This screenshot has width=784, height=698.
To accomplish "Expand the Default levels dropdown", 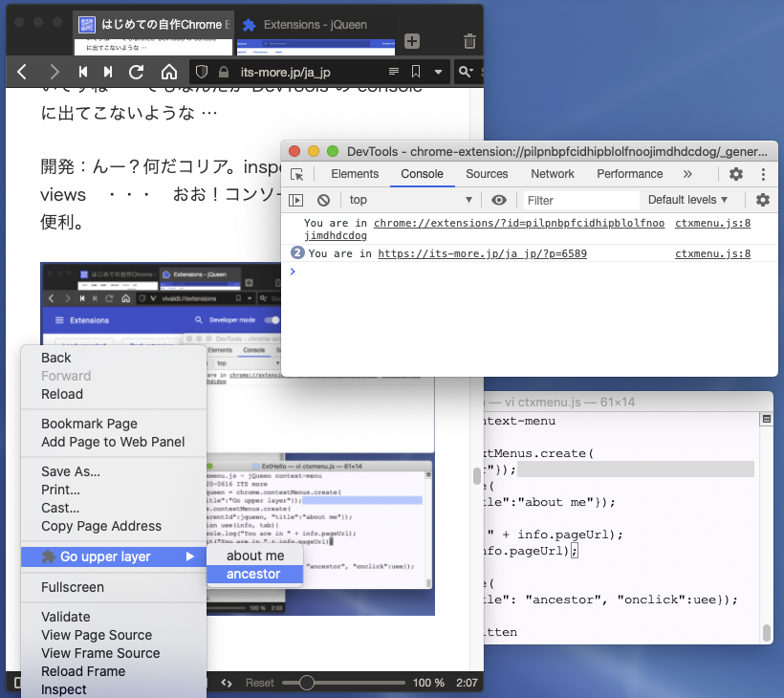I will point(687,200).
